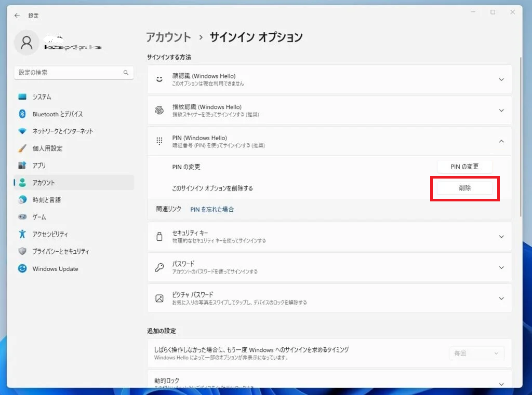Maximize the Settings window

point(493,12)
